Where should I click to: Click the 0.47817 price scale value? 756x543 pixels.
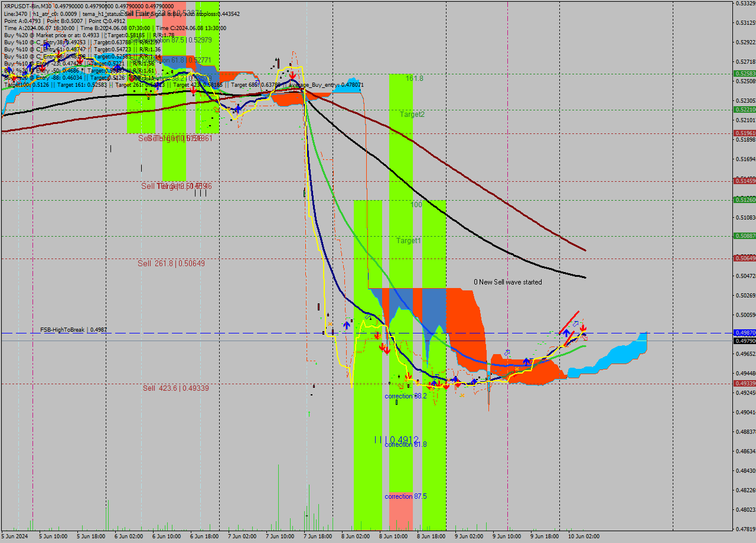[745, 528]
